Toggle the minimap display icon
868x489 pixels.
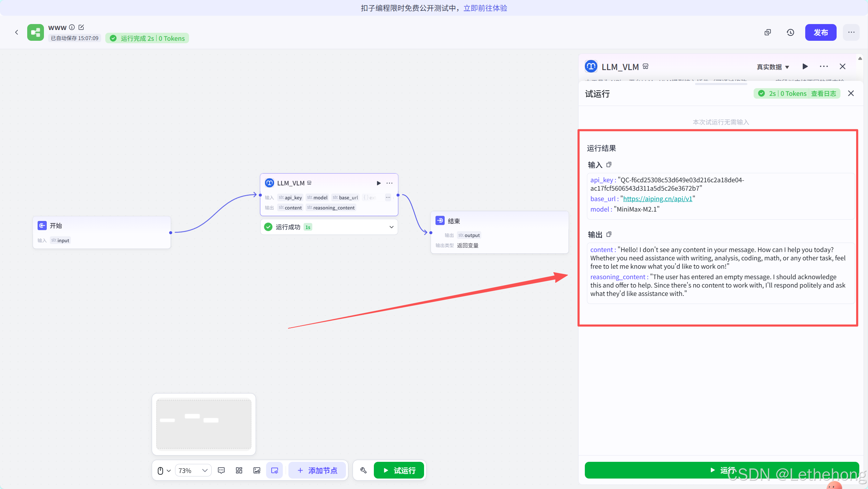[x=274, y=471]
